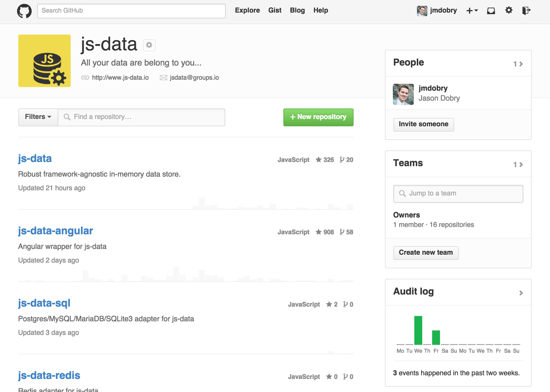
Task: Open the Owners team
Action: click(406, 215)
